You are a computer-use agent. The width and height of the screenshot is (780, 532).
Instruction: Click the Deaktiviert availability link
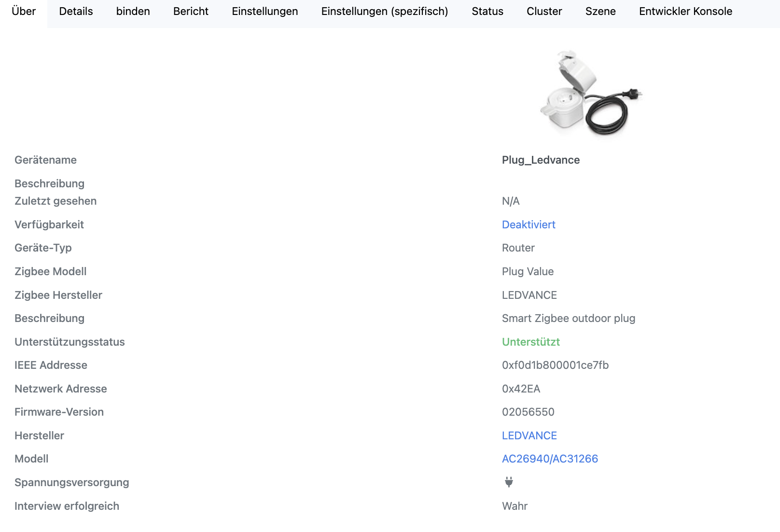click(529, 224)
